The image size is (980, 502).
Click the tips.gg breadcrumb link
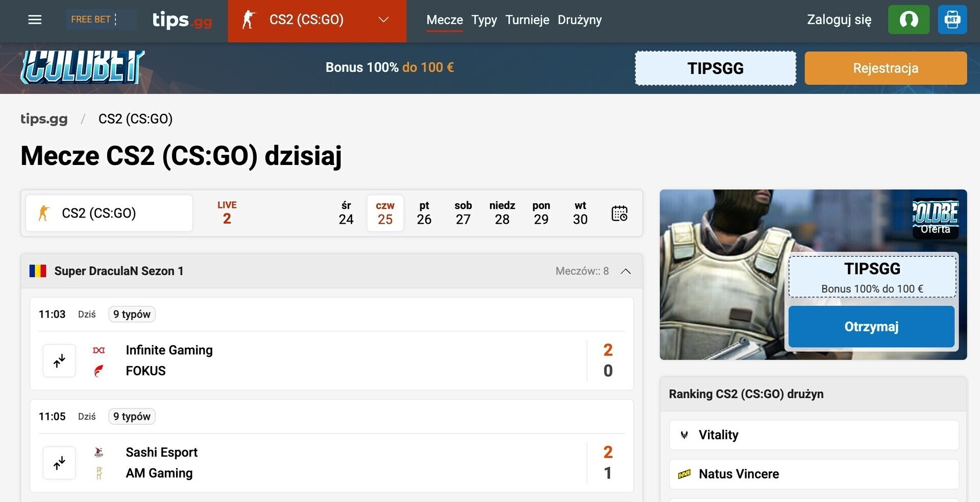(x=44, y=119)
